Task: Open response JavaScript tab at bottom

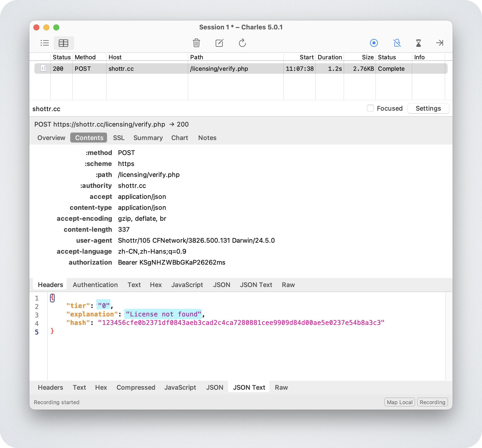Action: pyautogui.click(x=180, y=387)
